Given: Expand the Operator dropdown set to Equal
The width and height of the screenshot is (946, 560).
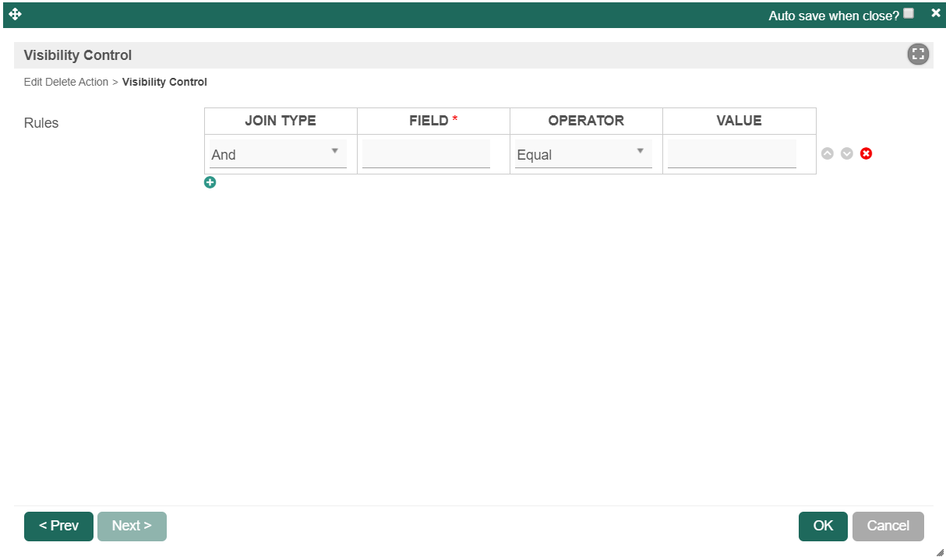Looking at the screenshot, I should (x=583, y=154).
